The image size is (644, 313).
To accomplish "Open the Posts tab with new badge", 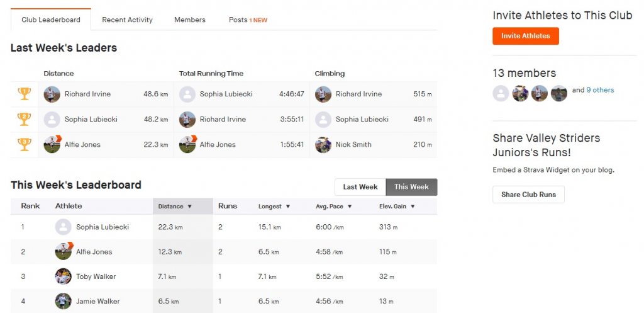I will click(x=248, y=20).
